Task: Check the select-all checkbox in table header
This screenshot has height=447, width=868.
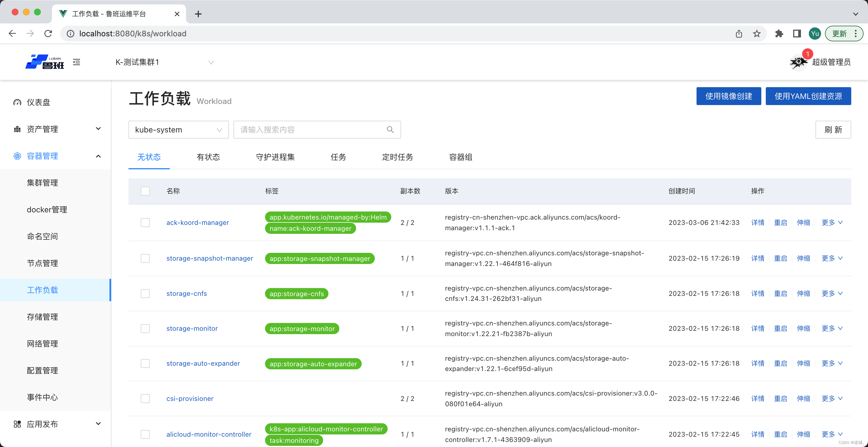Action: click(x=145, y=191)
